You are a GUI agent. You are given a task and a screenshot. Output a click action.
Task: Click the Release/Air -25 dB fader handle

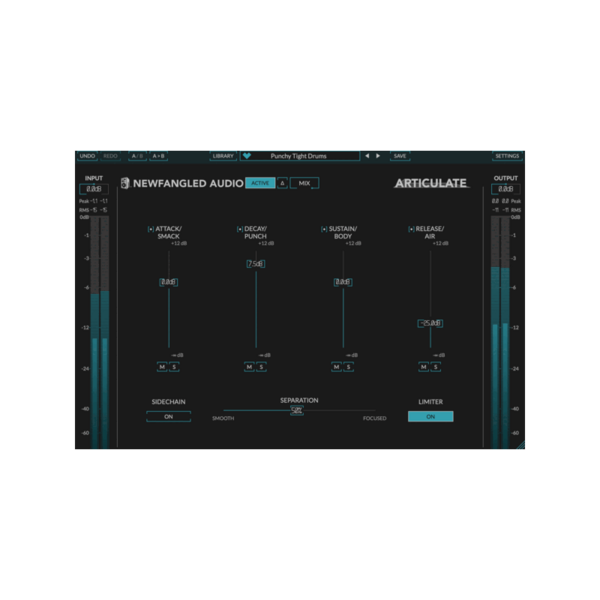[430, 323]
